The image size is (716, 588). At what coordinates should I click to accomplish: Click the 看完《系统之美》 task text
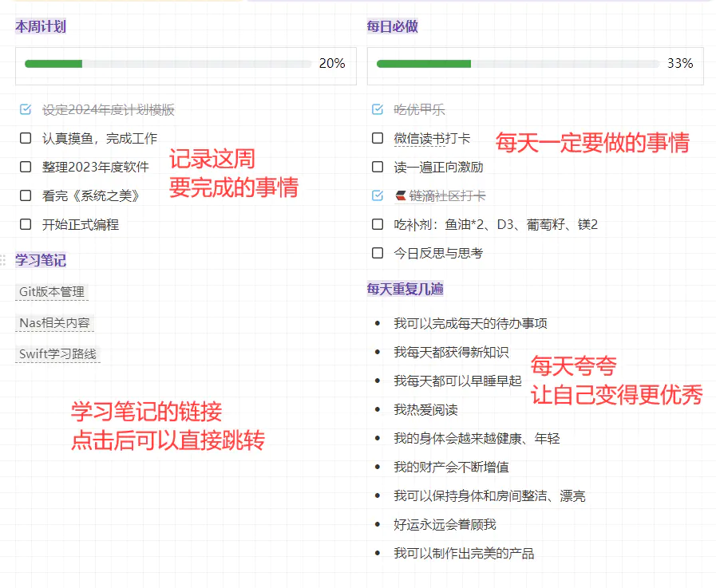tap(91, 195)
